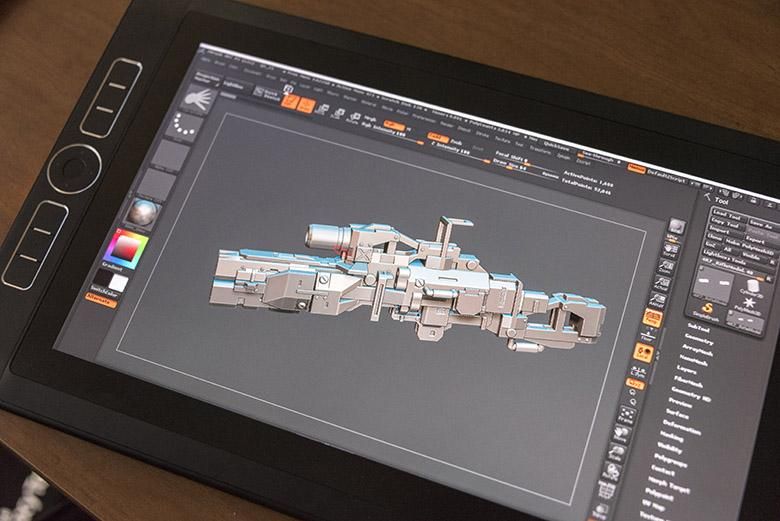Viewport: 780px width, 521px height.
Task: Select the Scroll canvas icon
Action: 671,248
